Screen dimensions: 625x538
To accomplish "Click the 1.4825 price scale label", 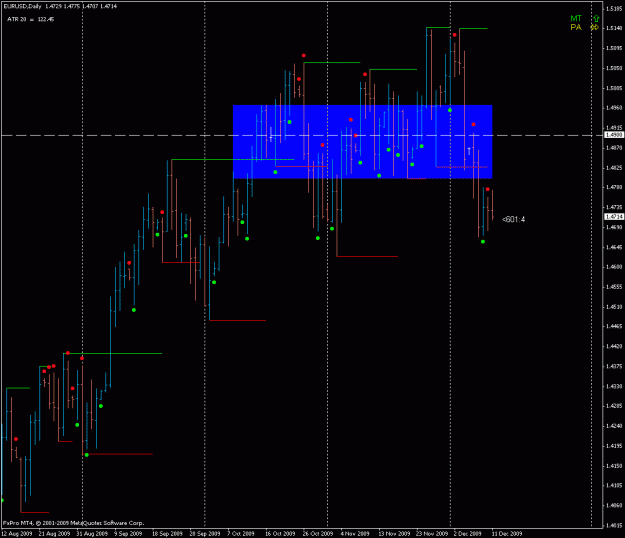I will (x=614, y=167).
